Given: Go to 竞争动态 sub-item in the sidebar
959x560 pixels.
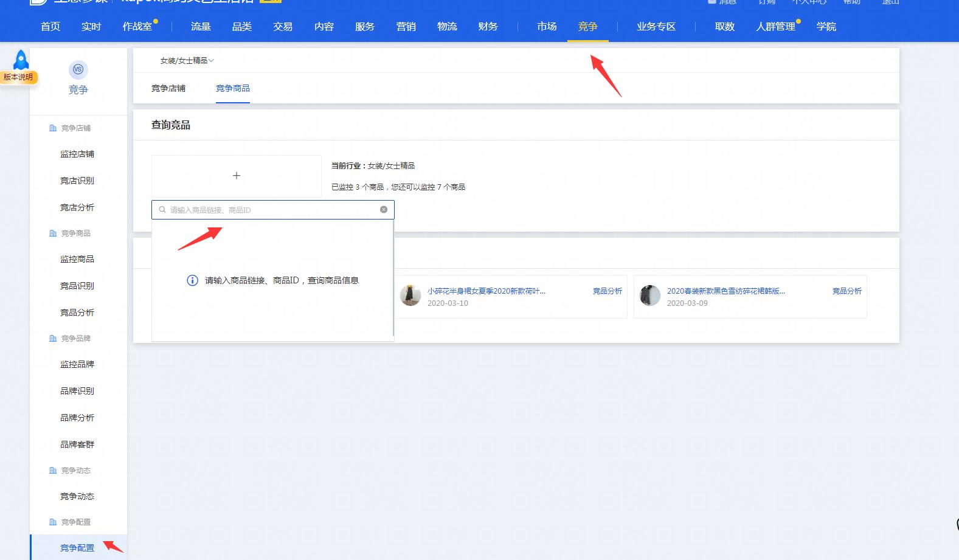Looking at the screenshot, I should [x=77, y=497].
